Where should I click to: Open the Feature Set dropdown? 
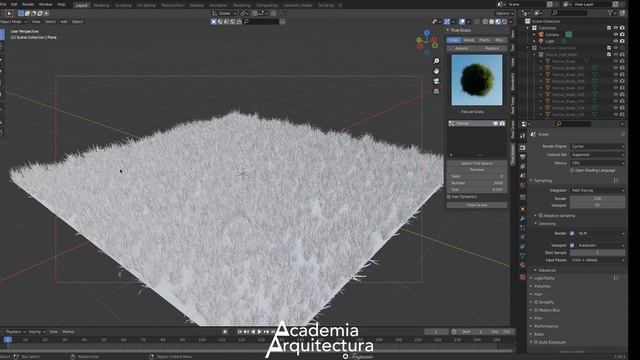coord(598,155)
